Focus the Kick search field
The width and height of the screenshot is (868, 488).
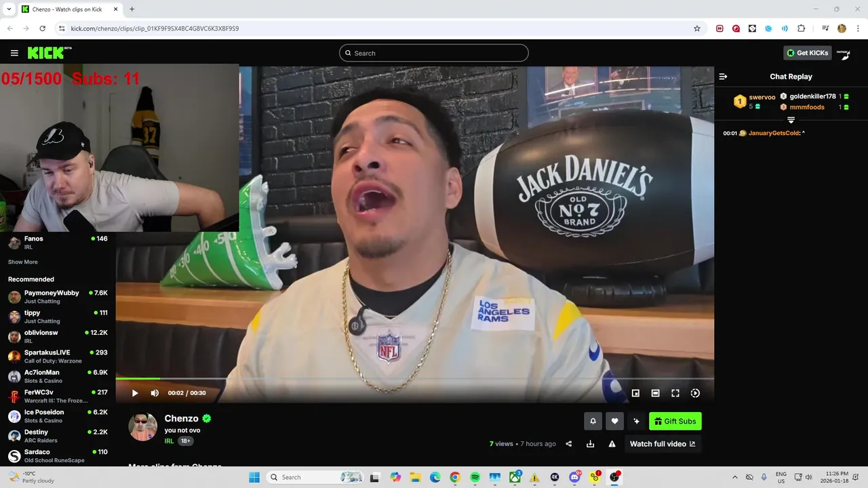coord(434,53)
